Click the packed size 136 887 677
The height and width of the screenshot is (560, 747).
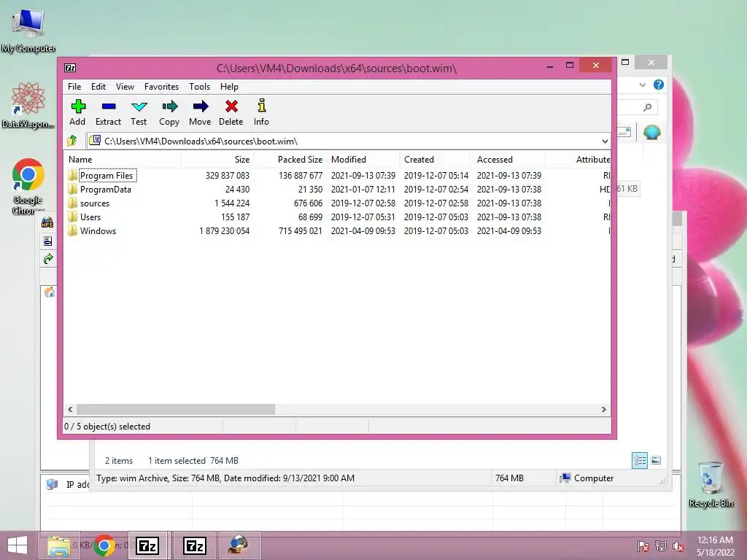[x=300, y=176]
